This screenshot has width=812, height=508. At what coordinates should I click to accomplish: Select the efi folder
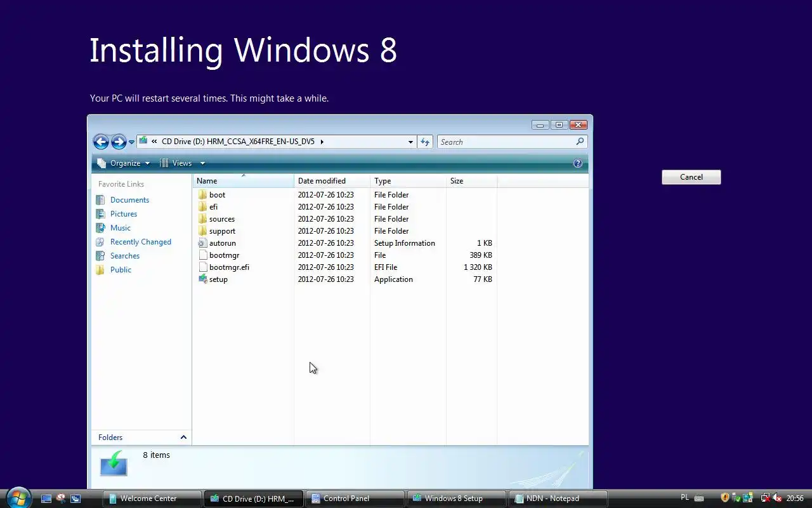tap(213, 207)
